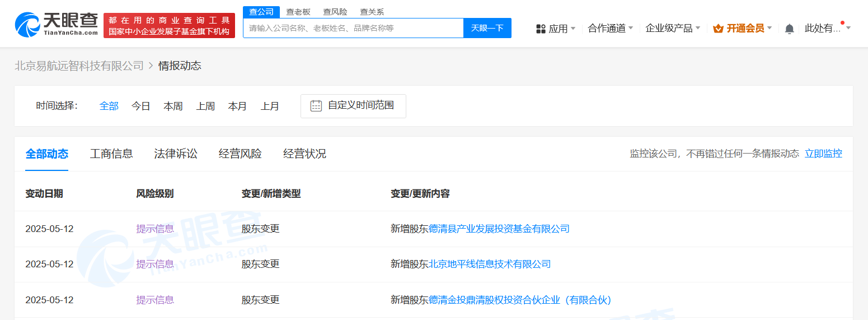Select the 查老板 search tab
The height and width of the screenshot is (320, 868).
click(x=298, y=12)
